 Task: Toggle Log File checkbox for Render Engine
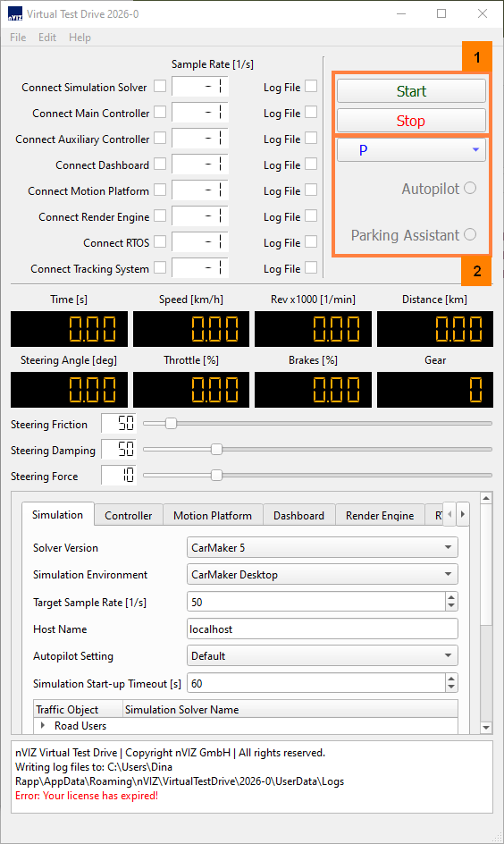[311, 215]
